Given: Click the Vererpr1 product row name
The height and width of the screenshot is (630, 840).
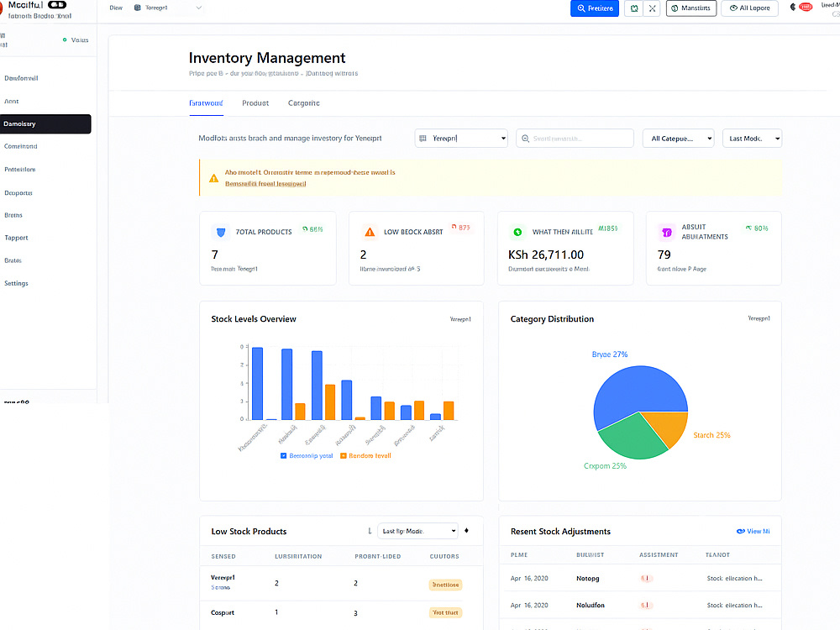Looking at the screenshot, I should [x=223, y=578].
